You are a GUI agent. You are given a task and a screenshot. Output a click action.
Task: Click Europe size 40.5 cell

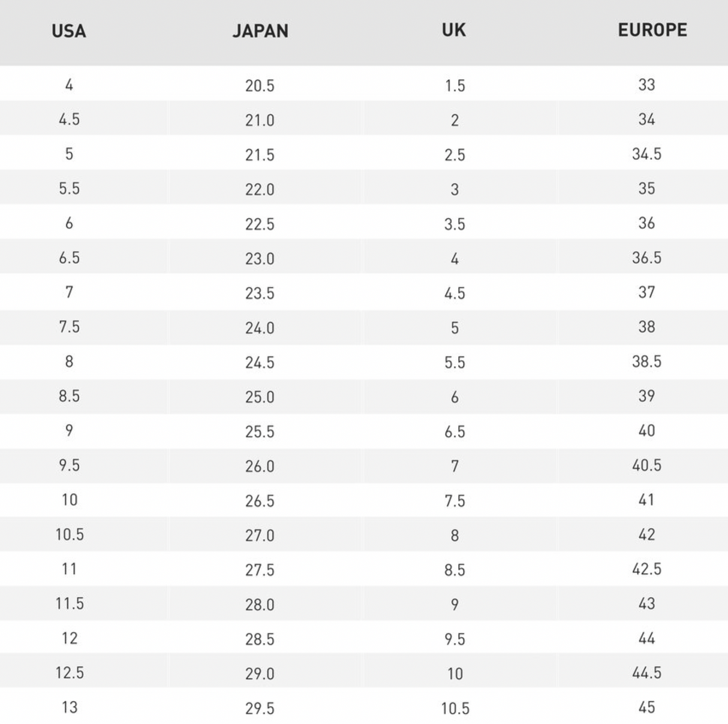click(x=646, y=465)
